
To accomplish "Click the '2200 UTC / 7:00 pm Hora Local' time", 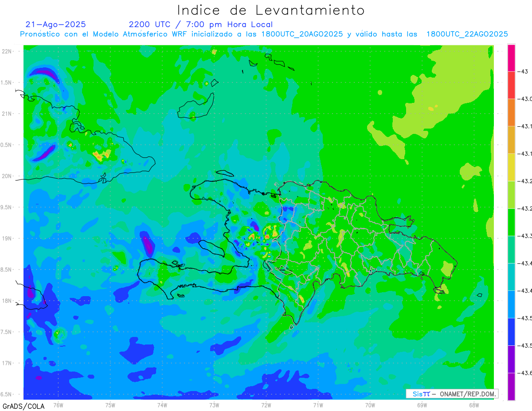I will [201, 24].
